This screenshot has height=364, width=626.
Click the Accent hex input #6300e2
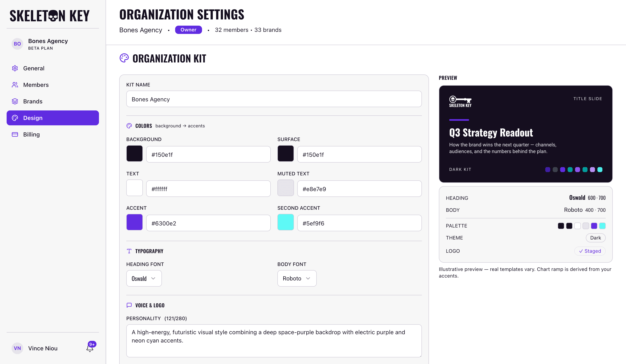click(208, 223)
